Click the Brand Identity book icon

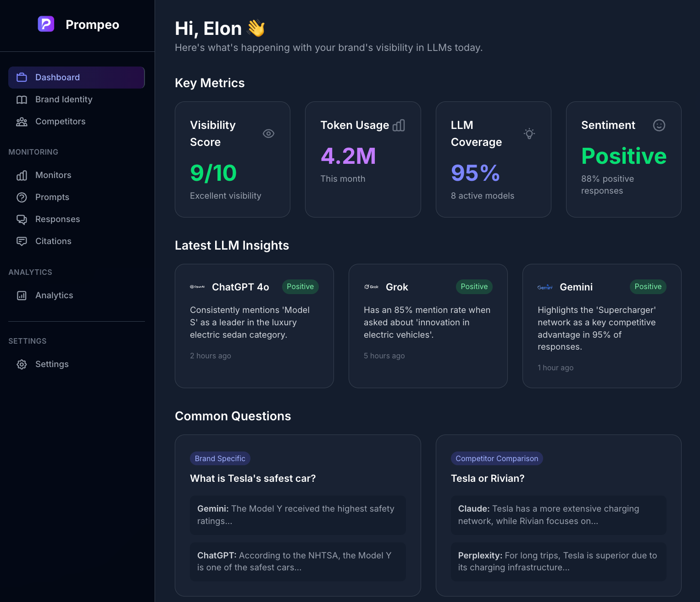tap(22, 100)
